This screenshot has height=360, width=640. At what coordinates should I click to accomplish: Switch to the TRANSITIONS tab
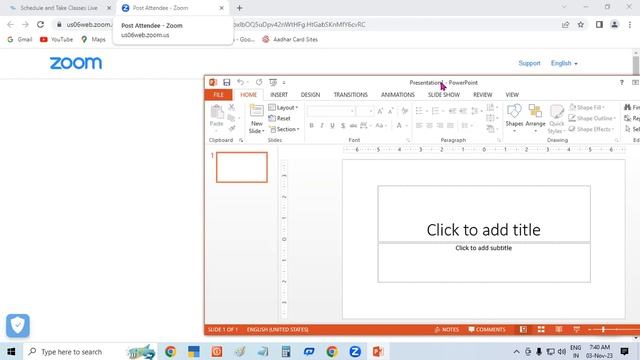point(350,95)
